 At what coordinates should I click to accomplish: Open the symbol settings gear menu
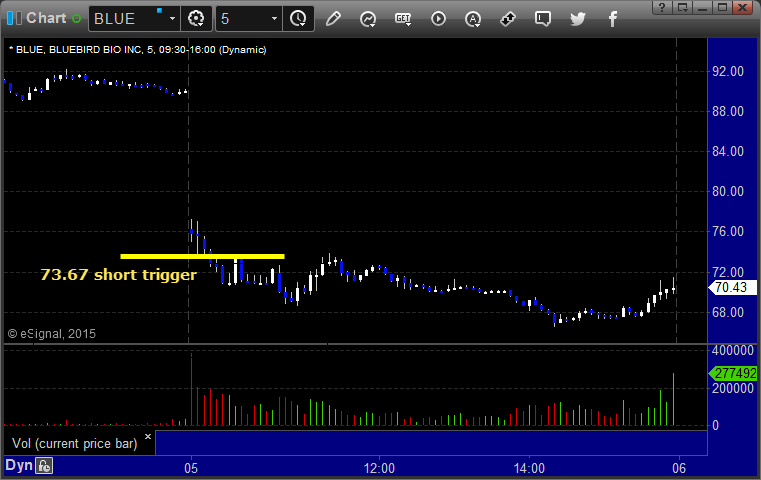pyautogui.click(x=196, y=19)
